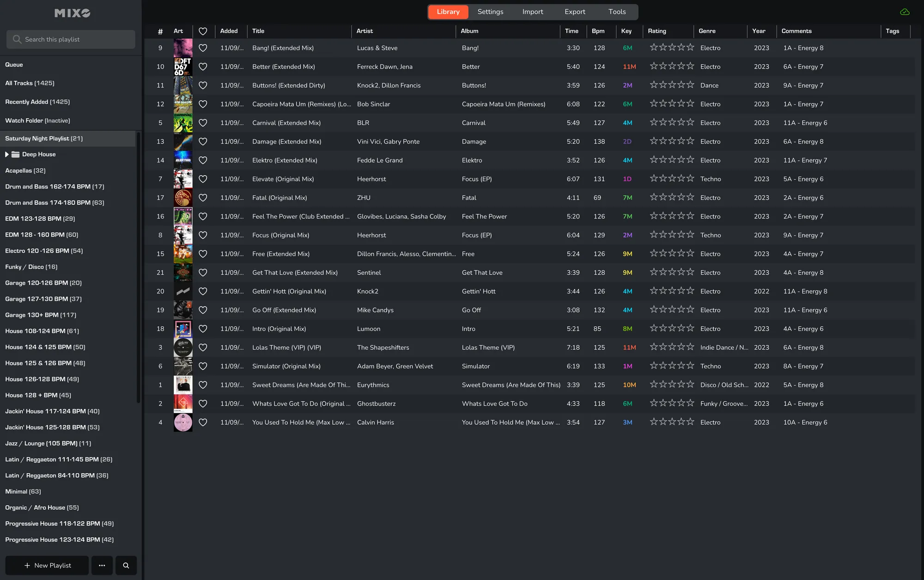
Task: Sort tracks by Title column header
Action: pyautogui.click(x=258, y=31)
